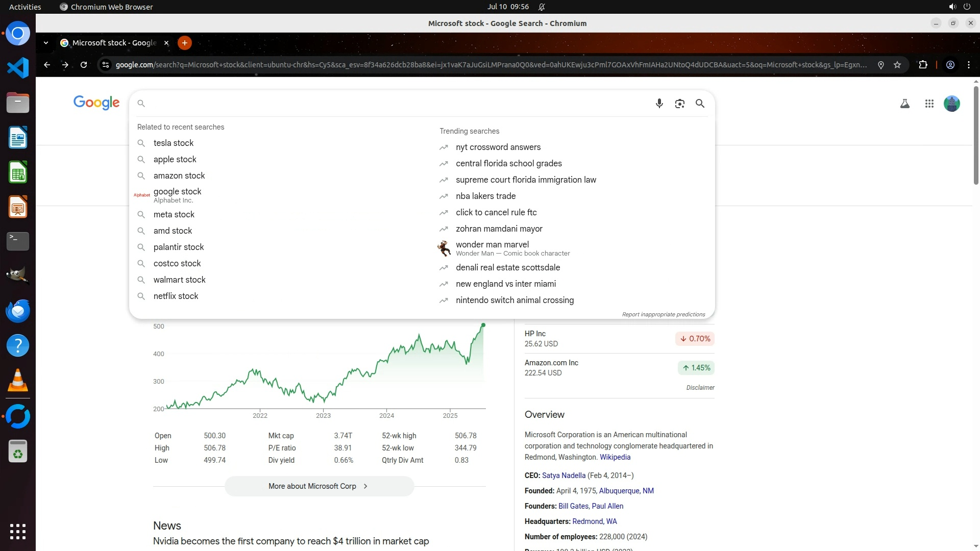Open the Google account avatar
Screen dimensions: 980x551
tap(951, 104)
